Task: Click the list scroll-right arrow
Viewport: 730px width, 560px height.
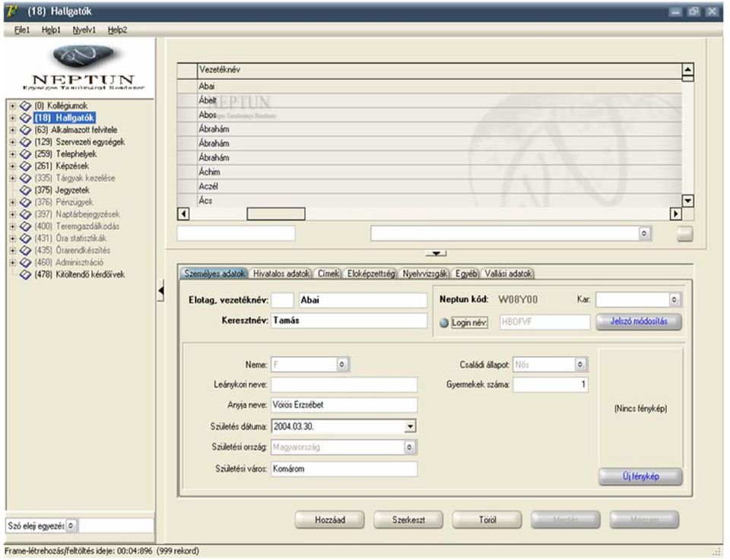Action: pyautogui.click(x=675, y=214)
